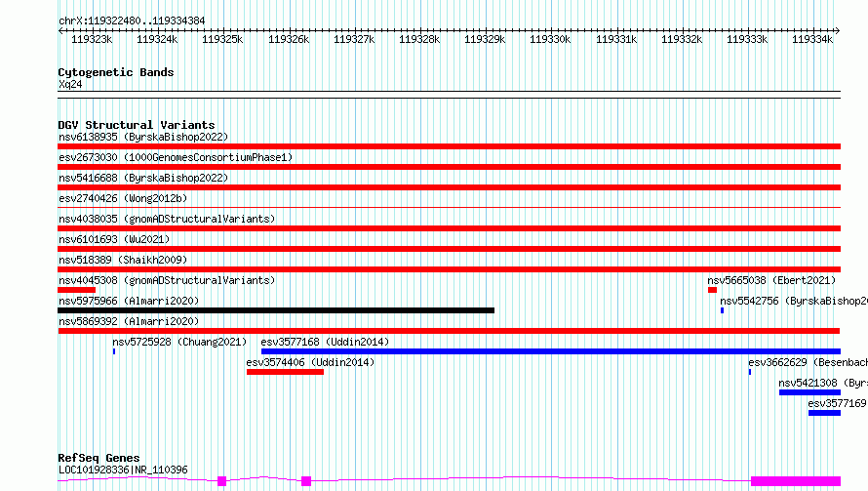Click the red bar under nsv6101693
Viewport: 868px width, 491px height.
[449, 249]
